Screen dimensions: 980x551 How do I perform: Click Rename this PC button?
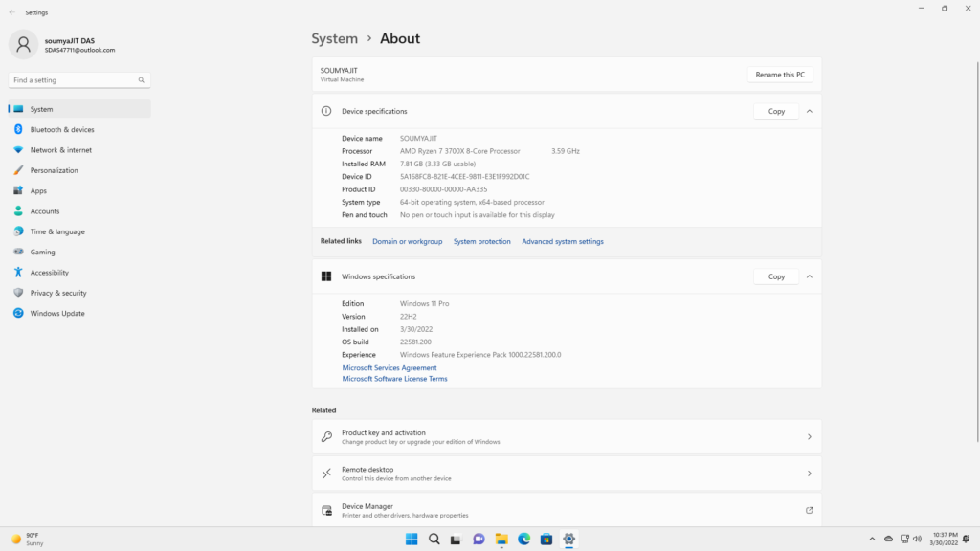(x=780, y=75)
